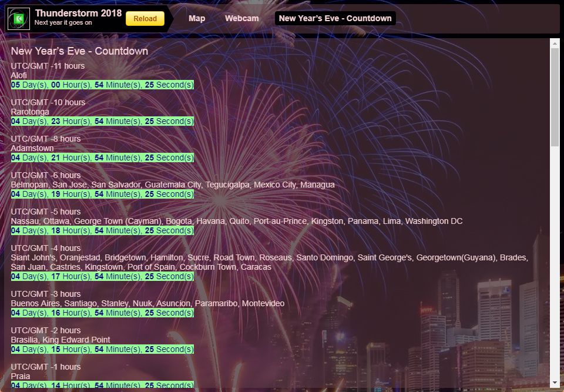This screenshot has width=564, height=392.
Task: Click the vertical scrollbar thumb
Action: point(555,97)
